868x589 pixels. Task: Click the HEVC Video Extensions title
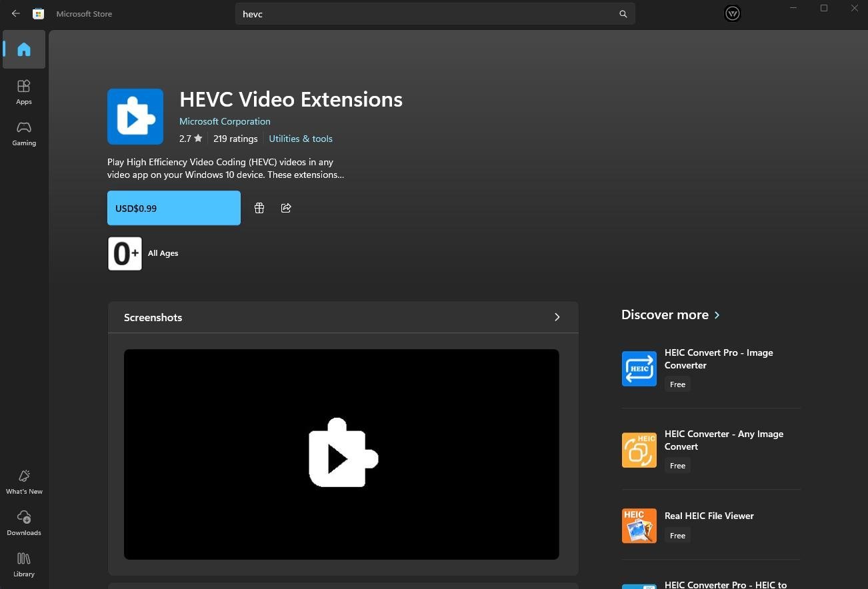click(291, 99)
